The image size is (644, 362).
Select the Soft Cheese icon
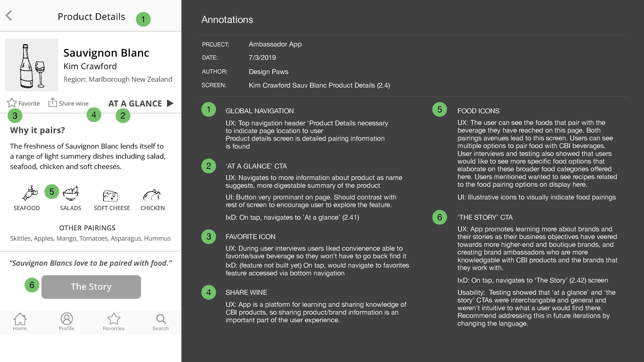pos(110,196)
